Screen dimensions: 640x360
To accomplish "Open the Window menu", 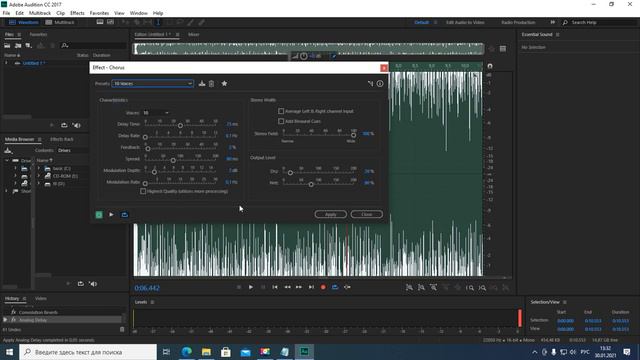I will [x=138, y=13].
